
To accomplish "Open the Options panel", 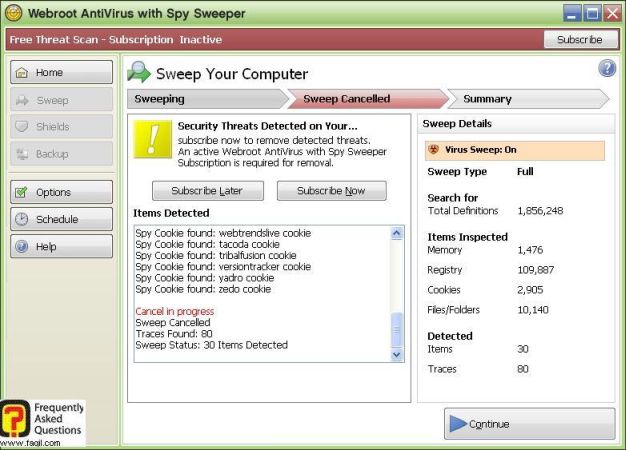I will click(x=61, y=192).
